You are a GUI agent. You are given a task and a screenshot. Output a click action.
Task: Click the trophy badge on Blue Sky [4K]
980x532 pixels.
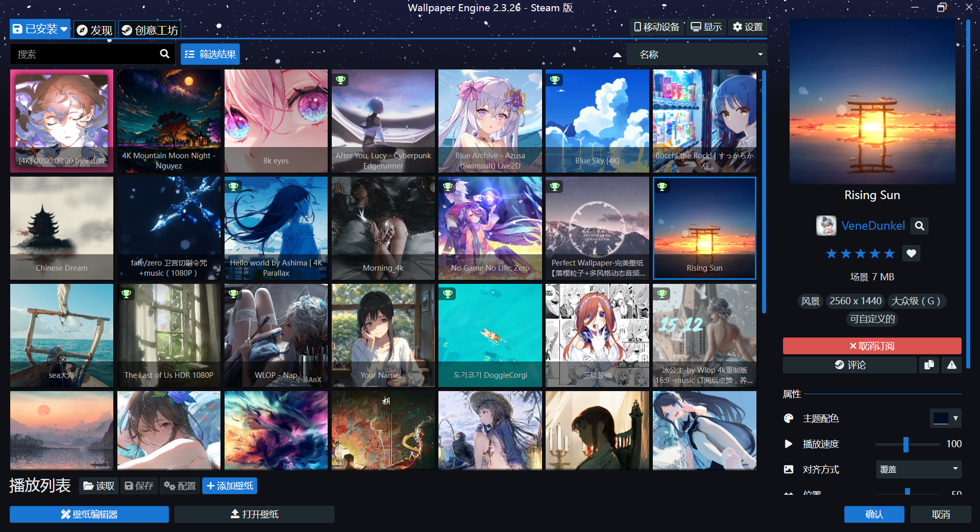click(x=555, y=80)
